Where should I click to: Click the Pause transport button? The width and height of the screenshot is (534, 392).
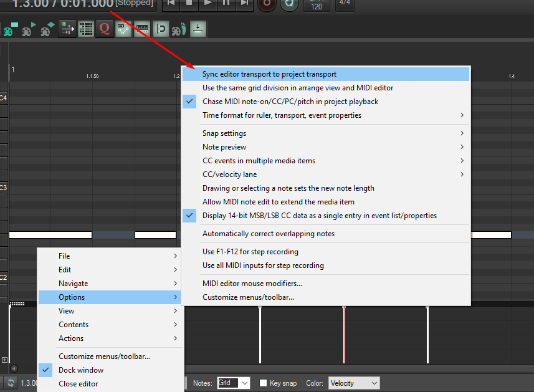pos(226,4)
